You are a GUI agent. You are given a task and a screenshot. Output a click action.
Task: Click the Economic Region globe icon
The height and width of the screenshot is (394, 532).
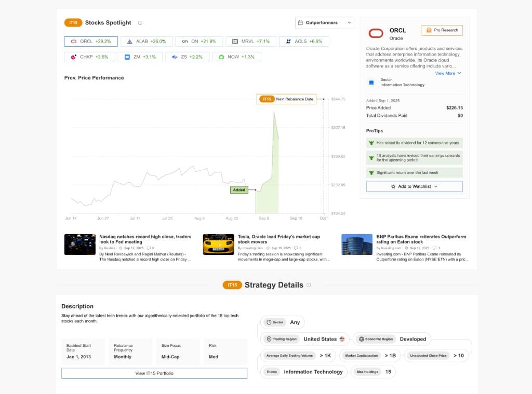pyautogui.click(x=362, y=339)
